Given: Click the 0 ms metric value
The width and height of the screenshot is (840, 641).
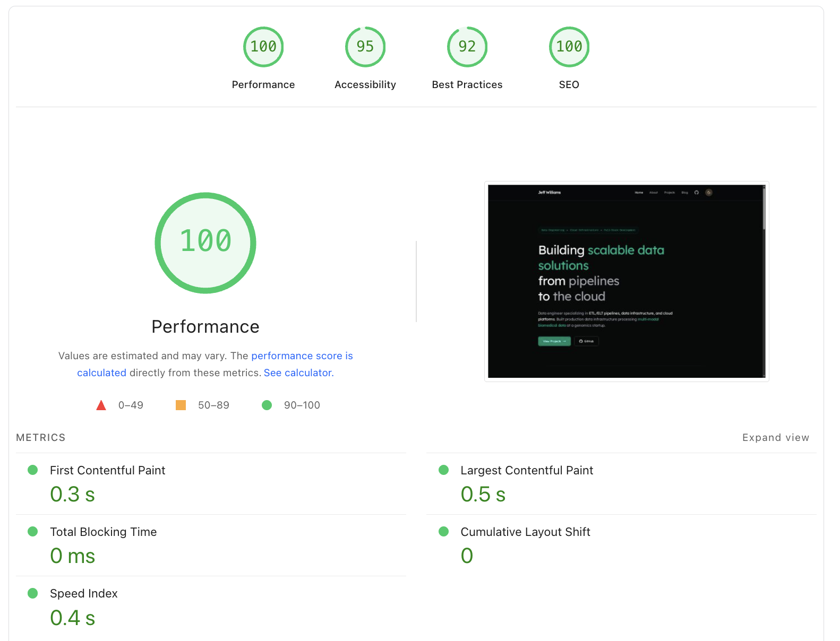Looking at the screenshot, I should click(72, 556).
